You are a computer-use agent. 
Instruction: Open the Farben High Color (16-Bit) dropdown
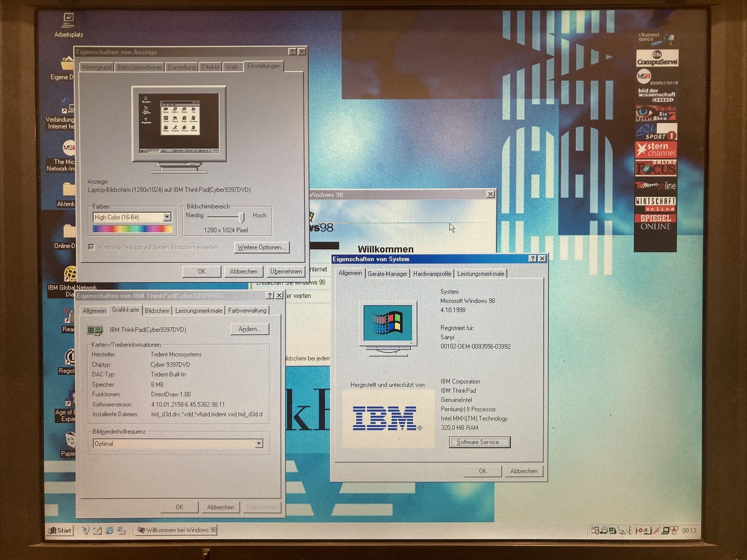click(167, 217)
